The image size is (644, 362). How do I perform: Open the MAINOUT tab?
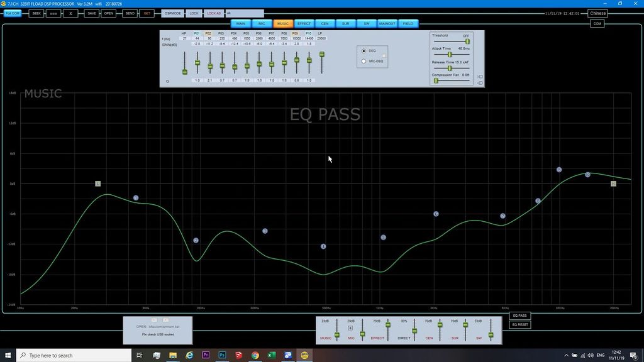click(387, 24)
